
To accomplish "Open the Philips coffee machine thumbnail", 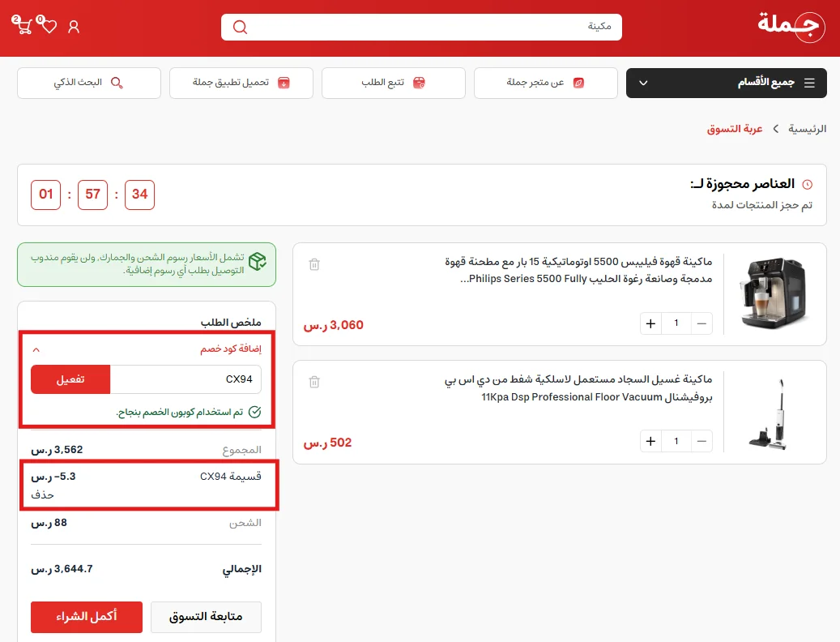I will click(x=774, y=293).
